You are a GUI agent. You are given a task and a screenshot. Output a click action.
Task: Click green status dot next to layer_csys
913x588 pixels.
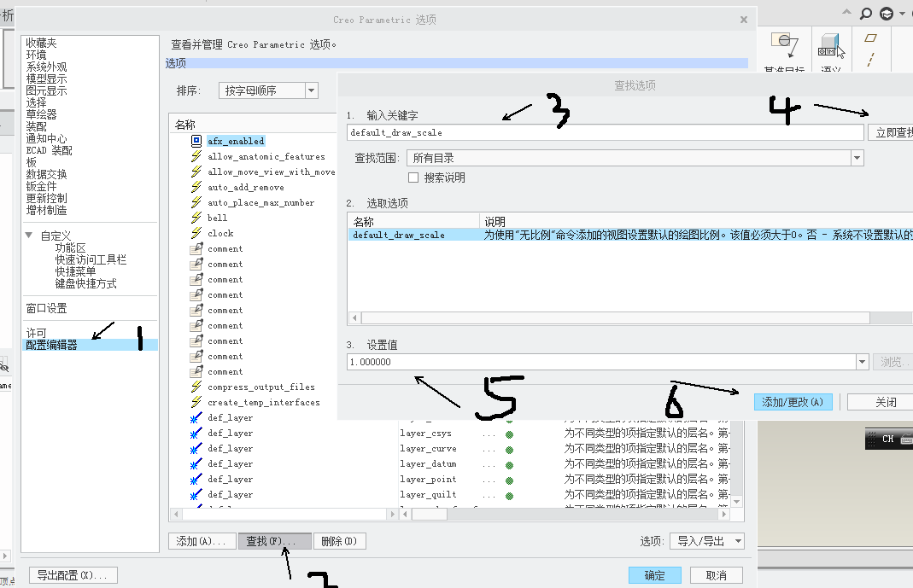click(x=510, y=434)
